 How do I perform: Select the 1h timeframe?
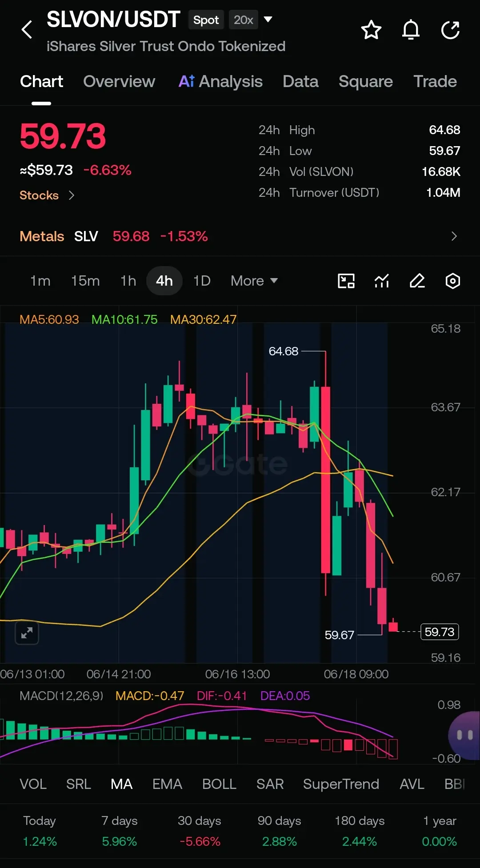128,281
